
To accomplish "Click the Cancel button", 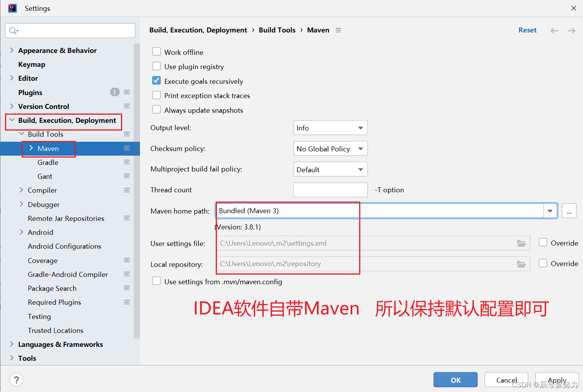I will click(x=506, y=380).
